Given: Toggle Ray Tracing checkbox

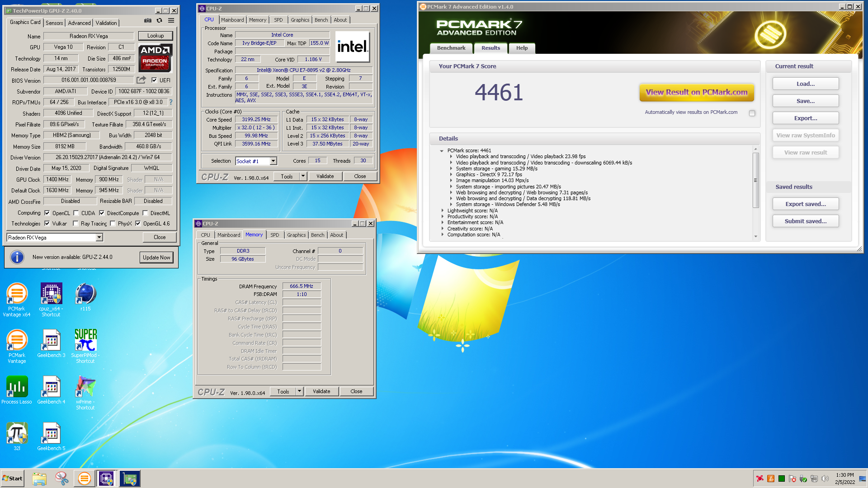Looking at the screenshot, I should click(75, 223).
